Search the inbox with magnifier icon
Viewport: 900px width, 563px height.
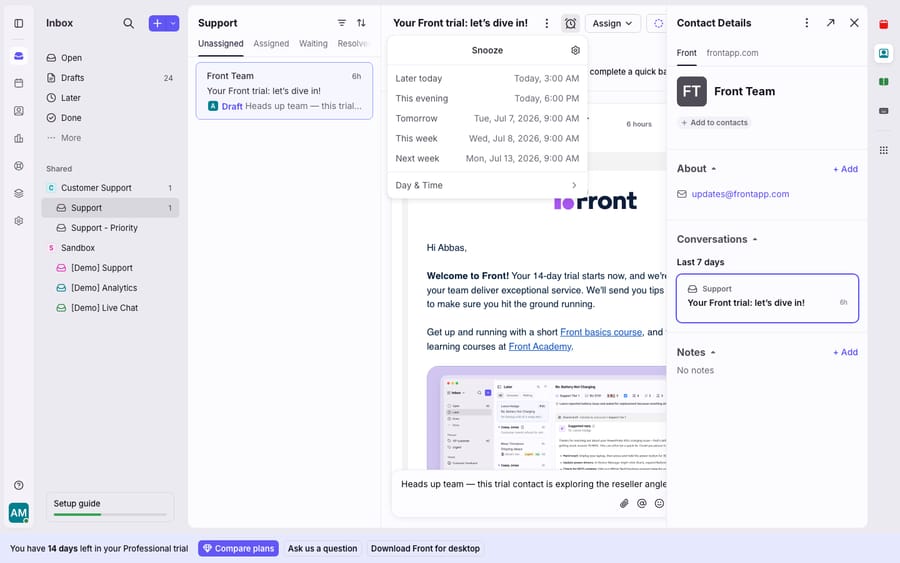pyautogui.click(x=129, y=23)
